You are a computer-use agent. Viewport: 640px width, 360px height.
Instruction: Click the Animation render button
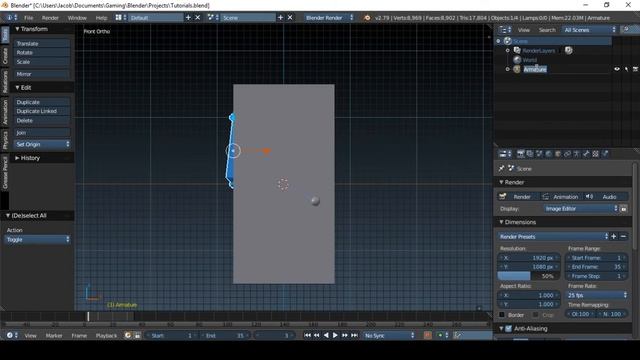560,197
